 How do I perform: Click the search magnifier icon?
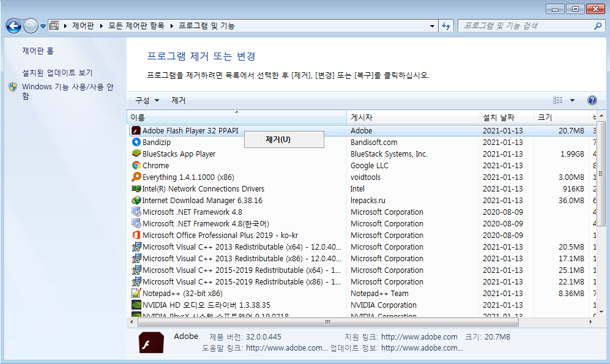pos(598,26)
